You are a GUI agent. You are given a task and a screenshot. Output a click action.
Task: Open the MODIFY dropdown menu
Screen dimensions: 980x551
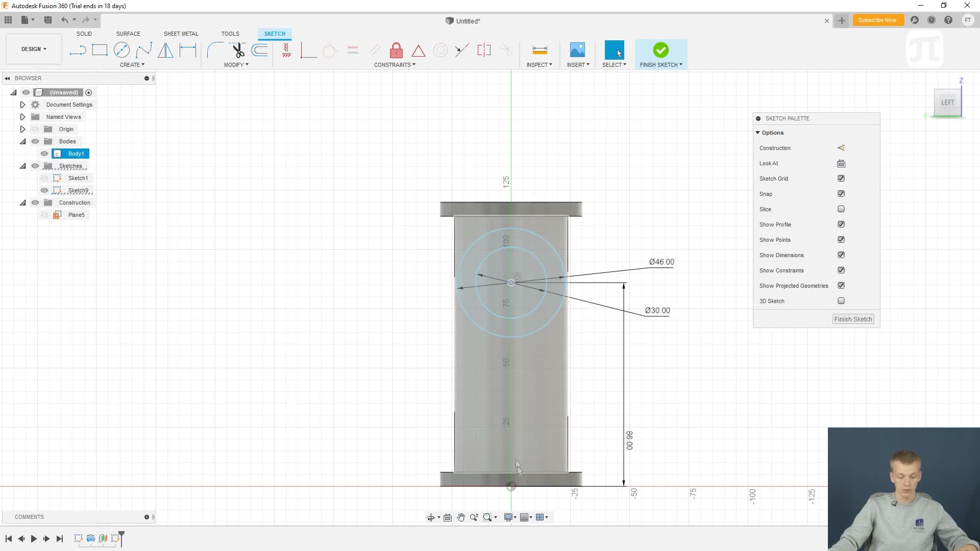236,65
